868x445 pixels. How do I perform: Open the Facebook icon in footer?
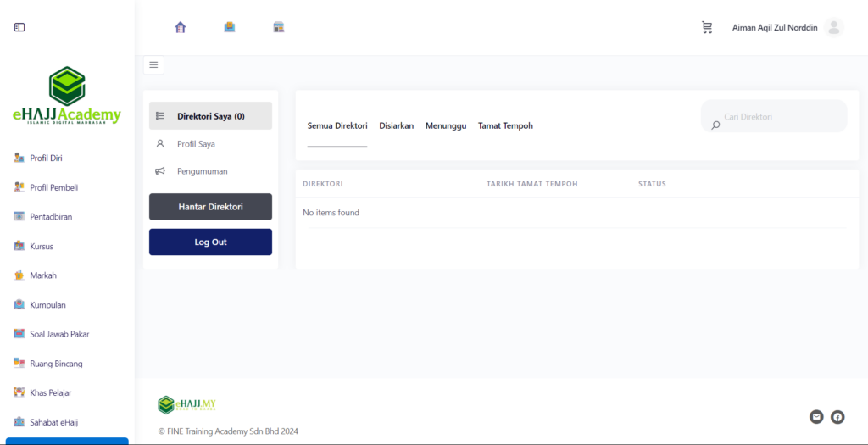coord(837,416)
